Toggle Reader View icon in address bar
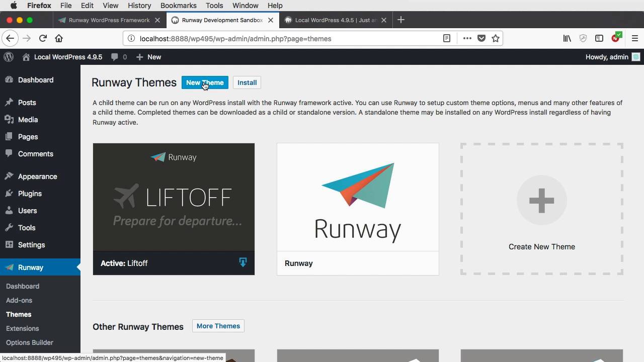This screenshot has width=644, height=362. click(x=446, y=38)
